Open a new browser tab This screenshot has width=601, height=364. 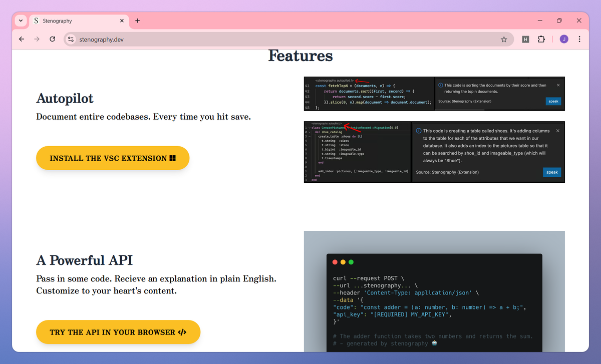[137, 21]
